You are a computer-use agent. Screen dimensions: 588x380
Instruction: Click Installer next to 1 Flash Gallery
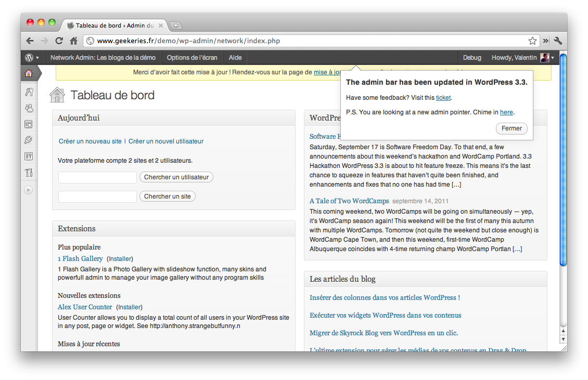coord(120,258)
